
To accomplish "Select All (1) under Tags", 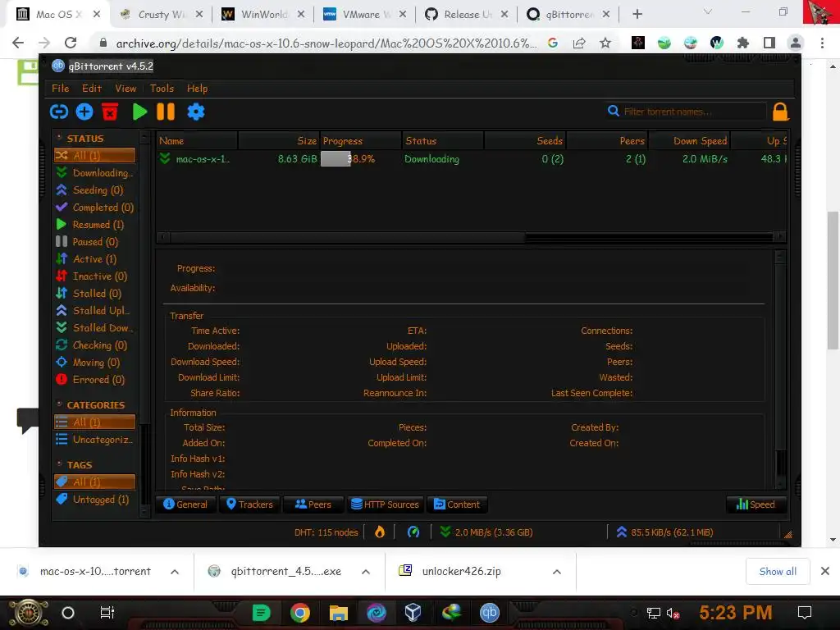I will pos(95,482).
